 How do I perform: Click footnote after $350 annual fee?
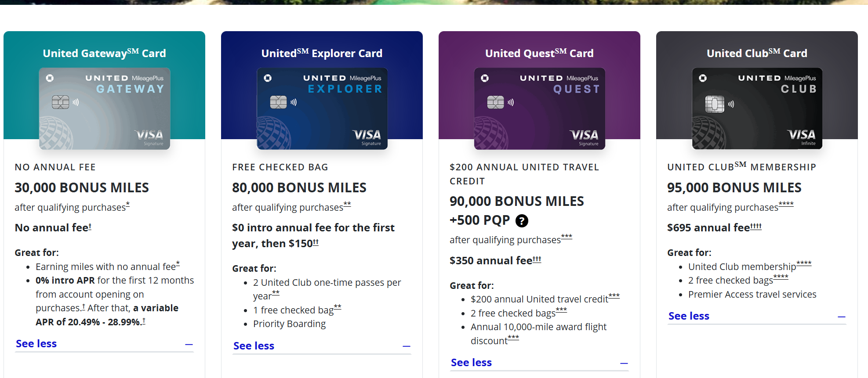[x=537, y=259]
